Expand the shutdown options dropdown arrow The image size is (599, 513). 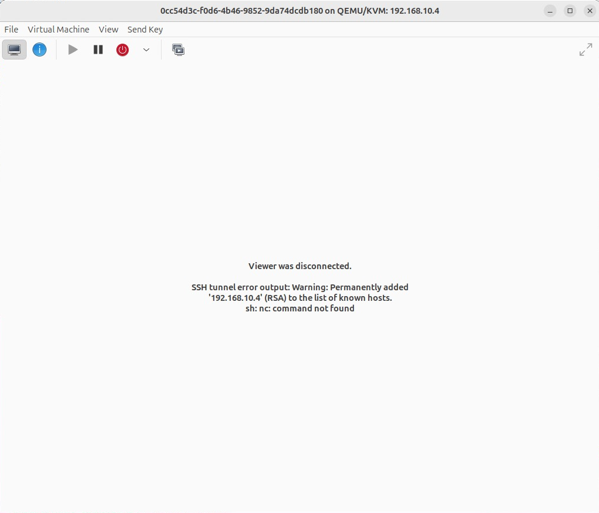(146, 50)
